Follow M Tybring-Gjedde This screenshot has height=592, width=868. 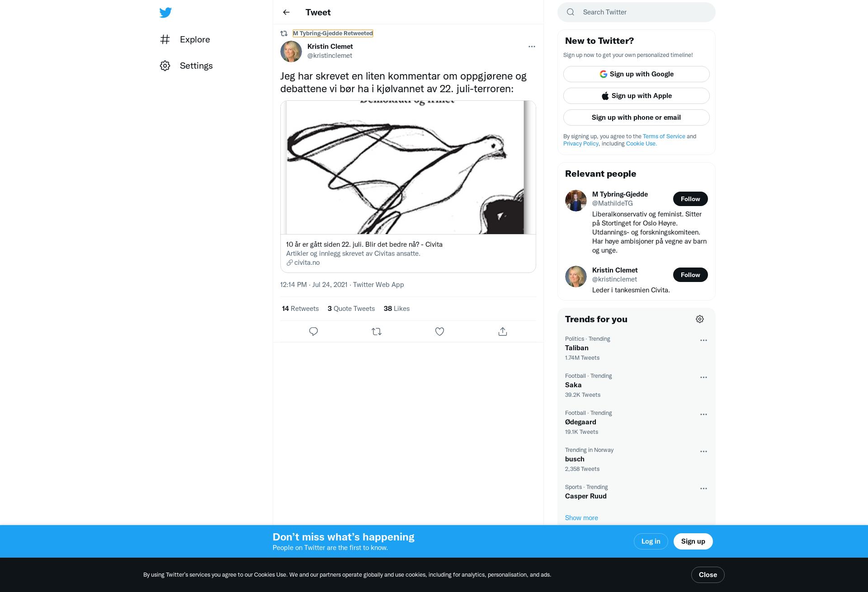690,199
